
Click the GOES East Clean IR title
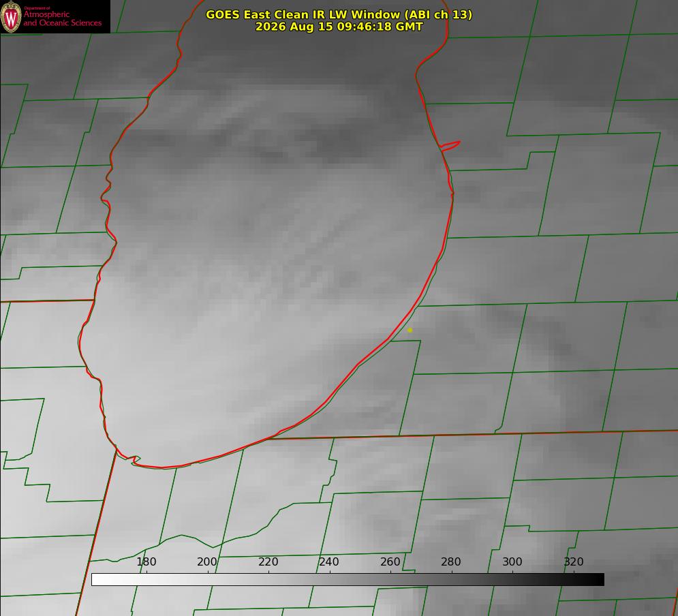coord(339,14)
